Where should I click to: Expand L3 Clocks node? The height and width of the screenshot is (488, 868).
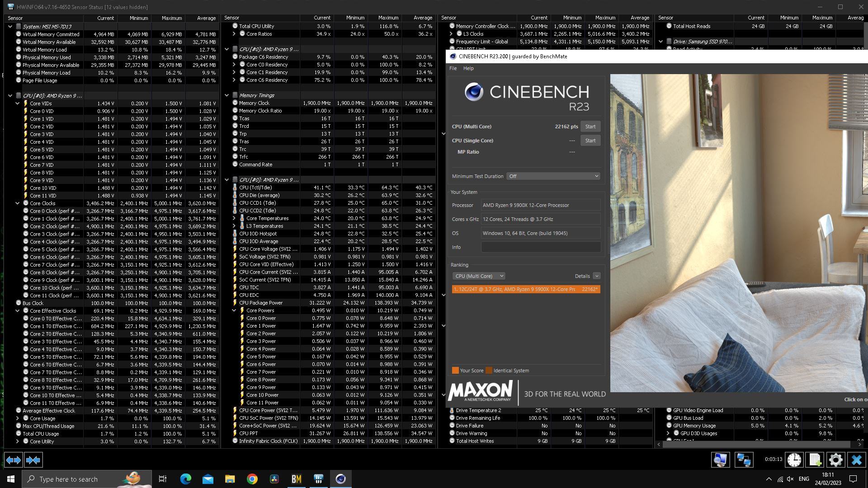pos(451,34)
